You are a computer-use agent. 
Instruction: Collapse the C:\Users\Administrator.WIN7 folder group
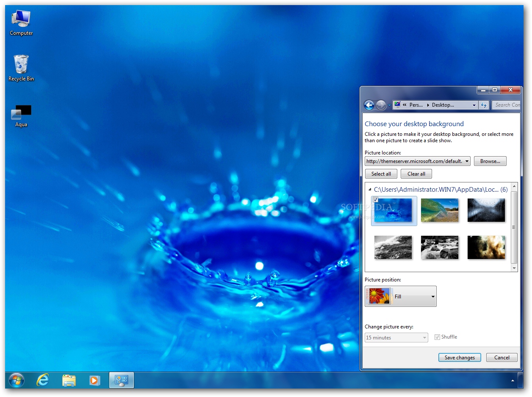coord(370,190)
